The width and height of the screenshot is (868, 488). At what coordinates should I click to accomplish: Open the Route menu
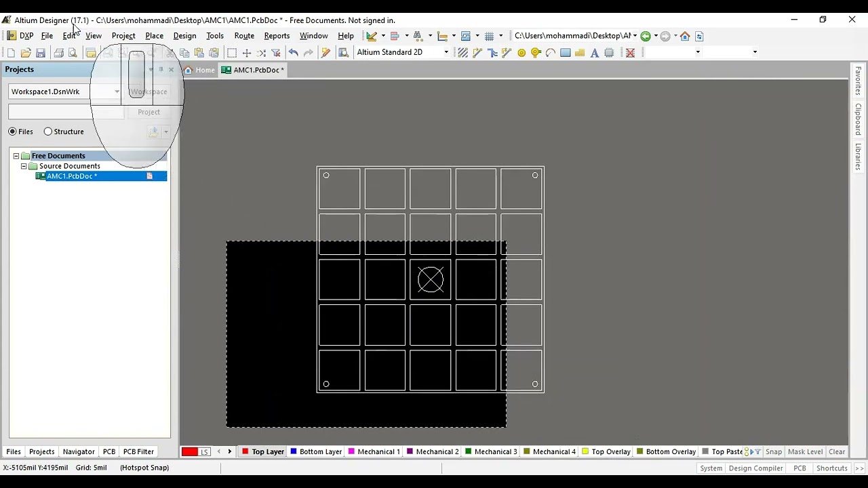[x=244, y=36]
